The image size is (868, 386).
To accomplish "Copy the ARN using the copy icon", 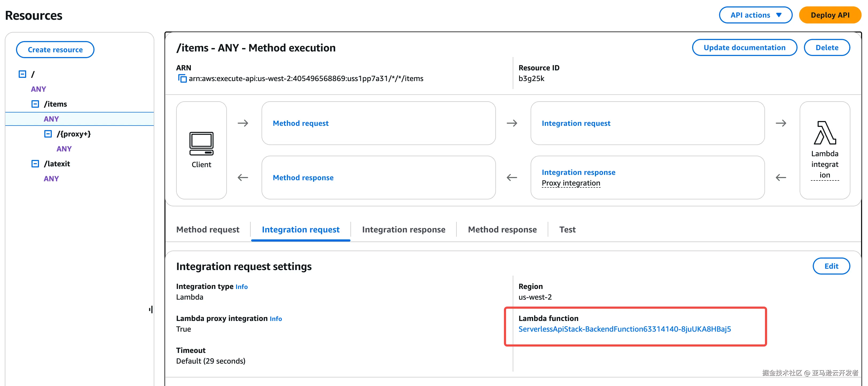I will (x=182, y=78).
